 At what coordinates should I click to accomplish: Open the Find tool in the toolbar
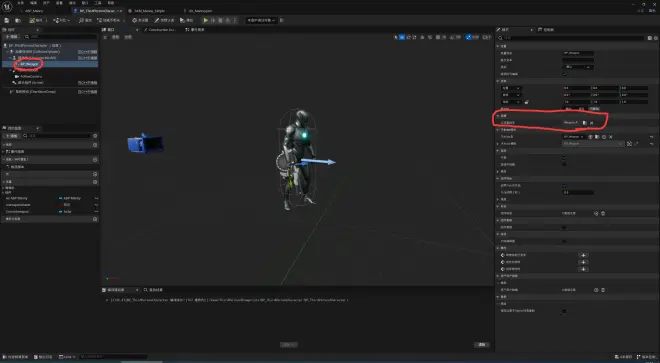pos(85,20)
